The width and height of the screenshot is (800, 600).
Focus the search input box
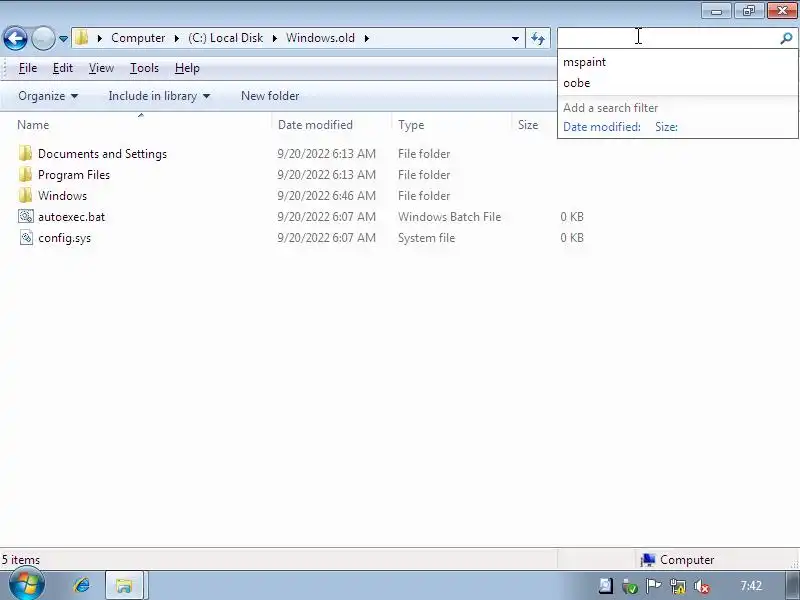(668, 37)
